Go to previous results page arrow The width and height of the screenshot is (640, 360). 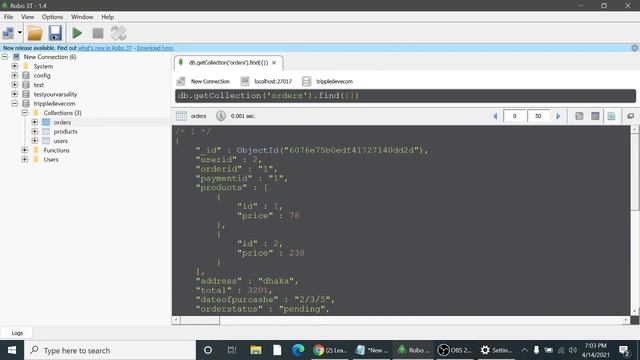point(495,116)
